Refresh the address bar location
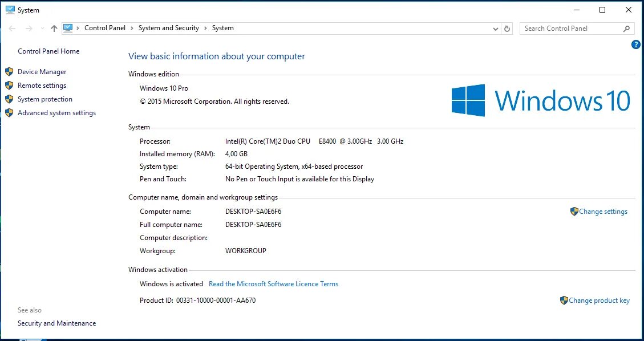Viewport: 644px width, 341px height. 507,29
